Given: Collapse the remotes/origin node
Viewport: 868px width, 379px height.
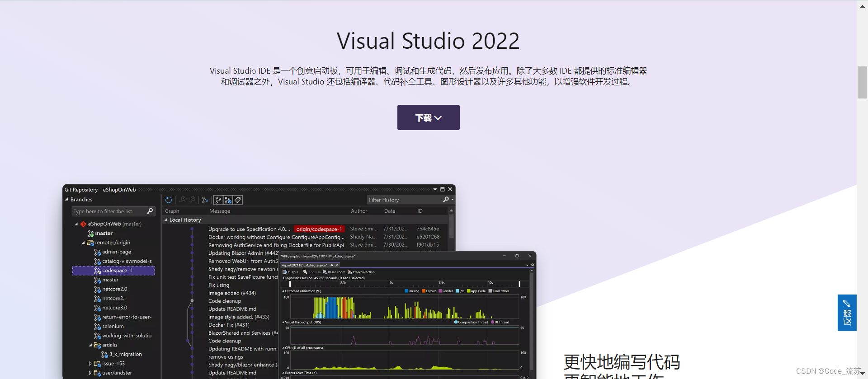Looking at the screenshot, I should tap(83, 243).
